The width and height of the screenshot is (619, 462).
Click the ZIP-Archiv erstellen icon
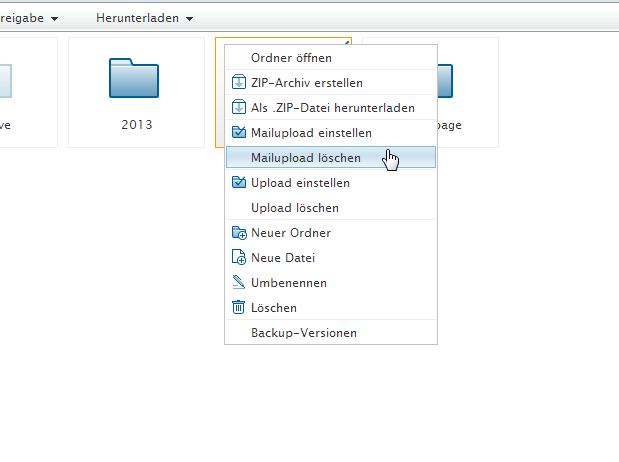(238, 83)
